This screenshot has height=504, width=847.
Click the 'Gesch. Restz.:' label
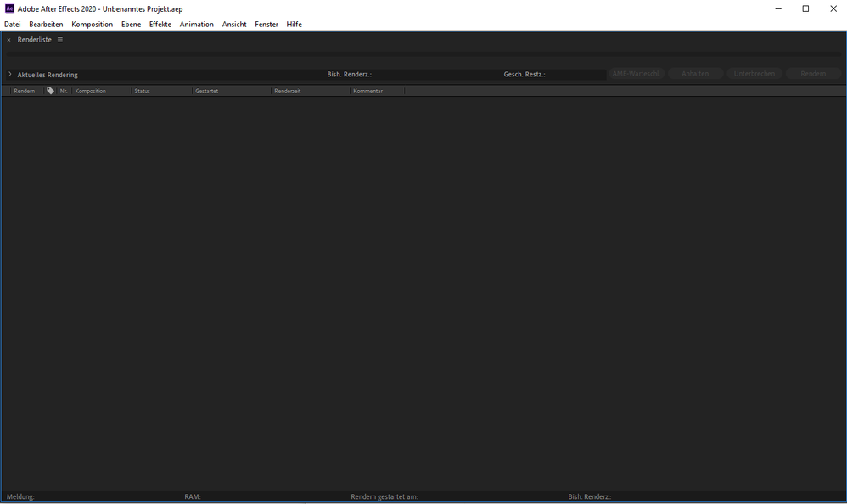coord(524,75)
